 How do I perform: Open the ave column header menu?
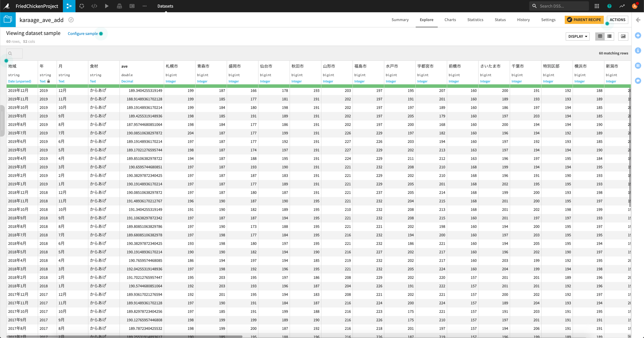125,66
